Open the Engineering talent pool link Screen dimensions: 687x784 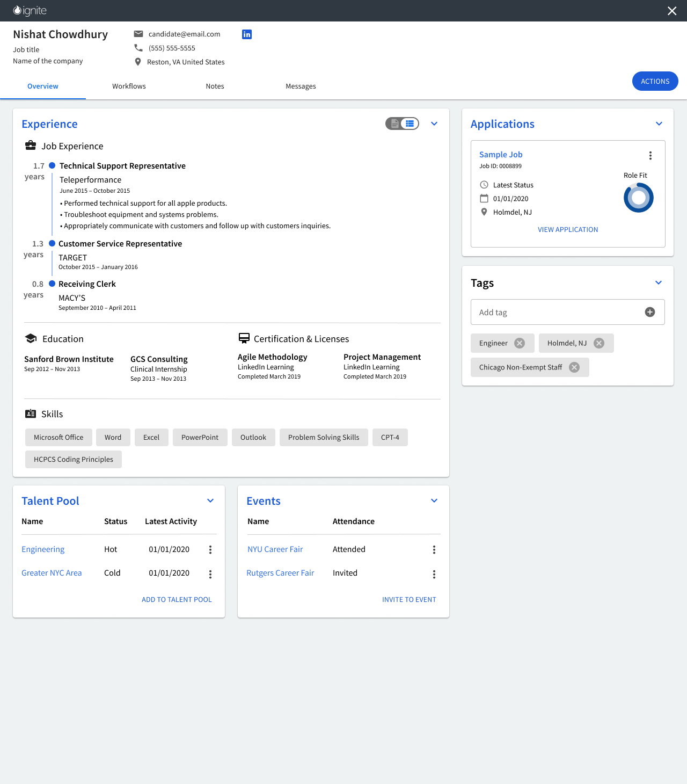[x=43, y=549]
